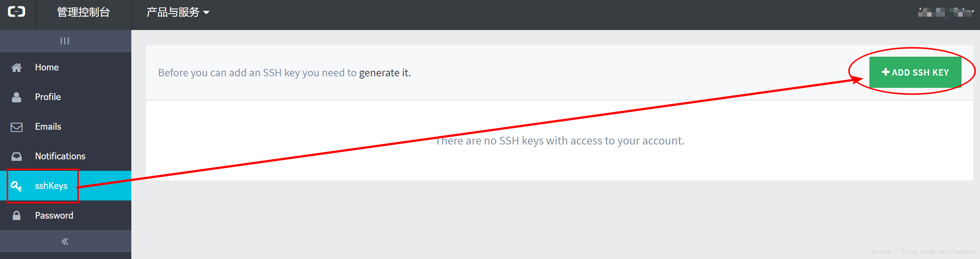Expand the 产品与服务 dropdown
This screenshot has height=259, width=980.
pos(178,13)
